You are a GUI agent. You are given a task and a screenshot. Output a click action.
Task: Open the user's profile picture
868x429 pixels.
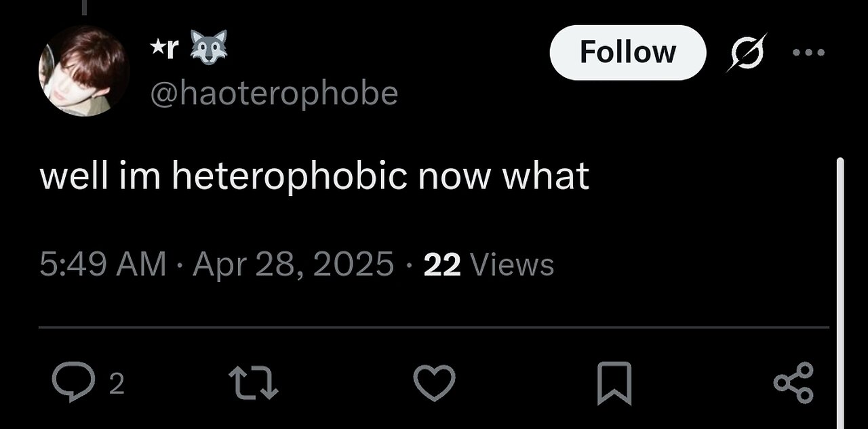[x=84, y=71]
